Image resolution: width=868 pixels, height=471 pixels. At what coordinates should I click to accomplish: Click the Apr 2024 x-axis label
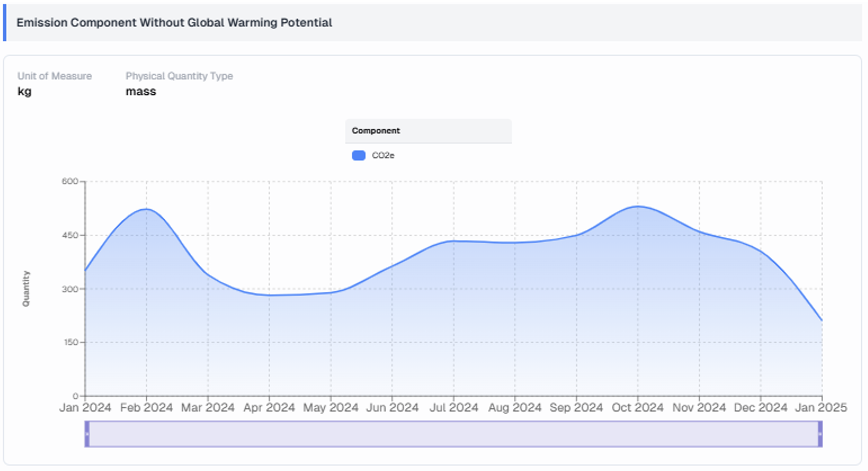(269, 407)
